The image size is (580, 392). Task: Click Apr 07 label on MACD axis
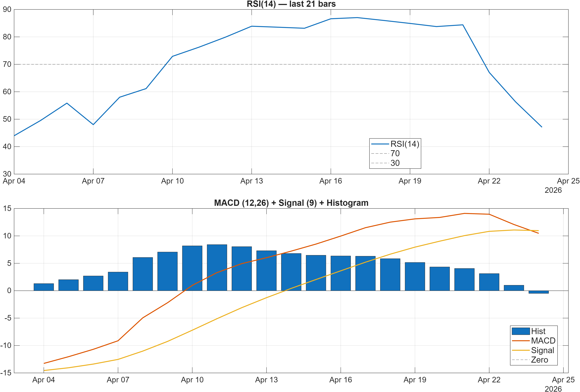point(118,380)
